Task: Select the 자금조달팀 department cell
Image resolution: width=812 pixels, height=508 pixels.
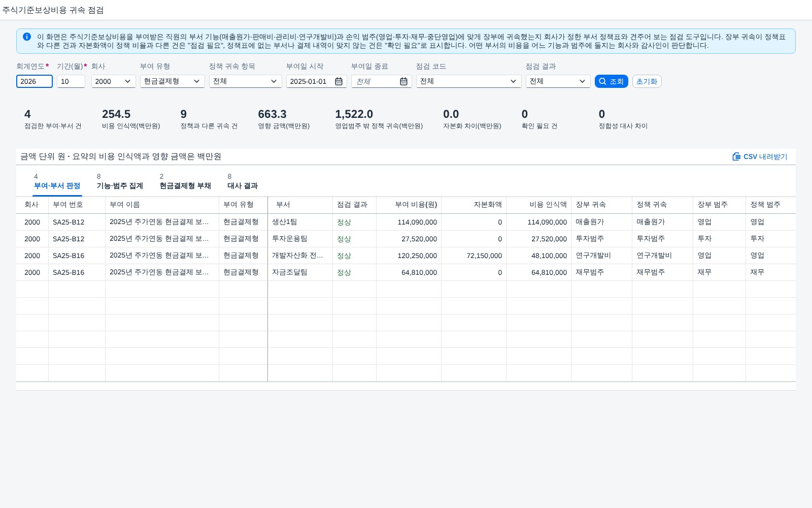Action: [x=300, y=272]
